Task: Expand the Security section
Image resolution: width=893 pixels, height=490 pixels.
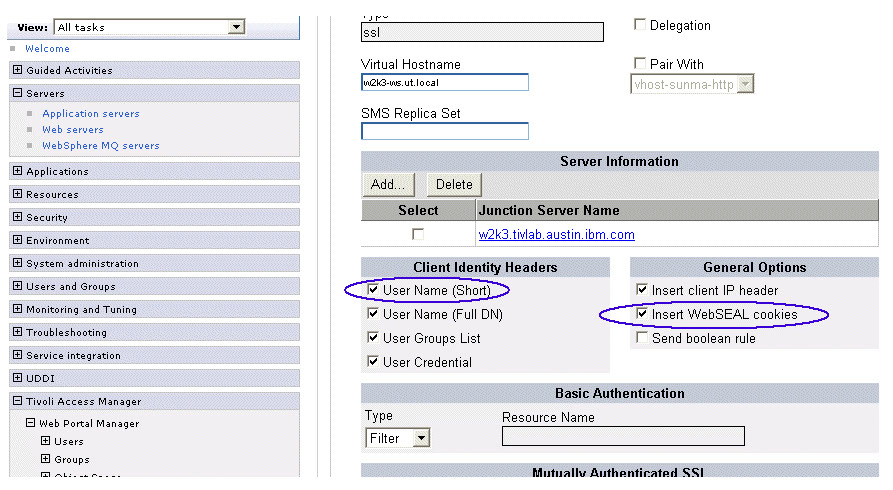Action: click(x=18, y=217)
